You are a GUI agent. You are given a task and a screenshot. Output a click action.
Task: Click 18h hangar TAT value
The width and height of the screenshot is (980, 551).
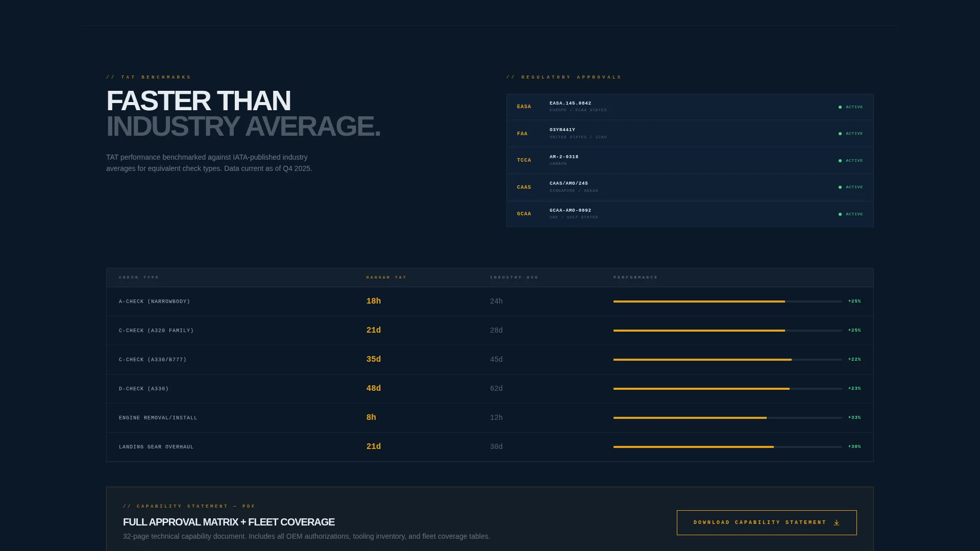pyautogui.click(x=374, y=301)
